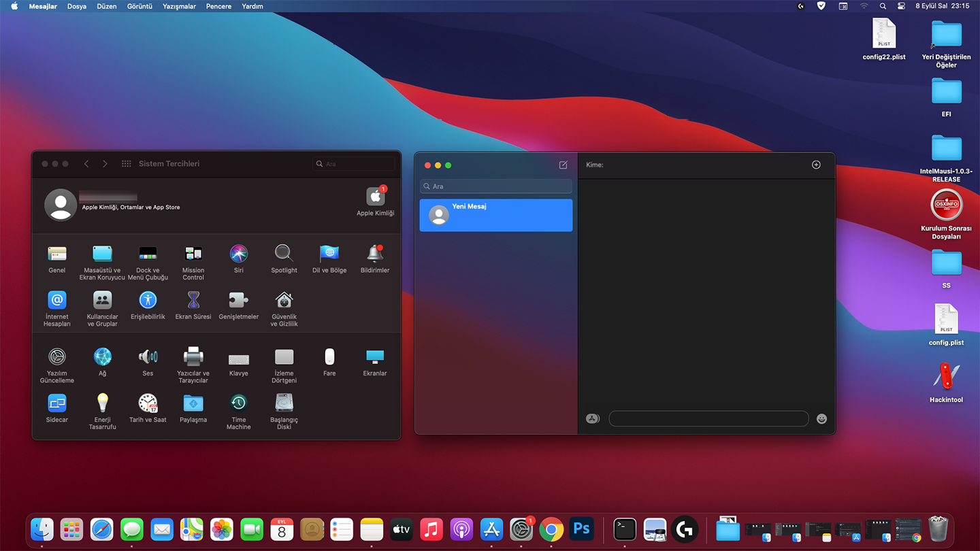Open the Görüntü menu

[x=140, y=6]
